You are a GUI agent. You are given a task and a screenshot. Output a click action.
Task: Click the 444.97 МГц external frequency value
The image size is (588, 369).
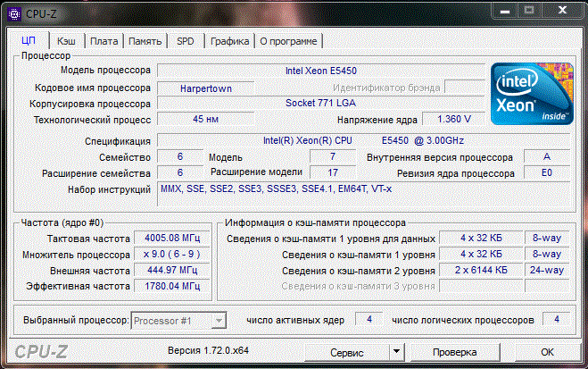coord(172,270)
